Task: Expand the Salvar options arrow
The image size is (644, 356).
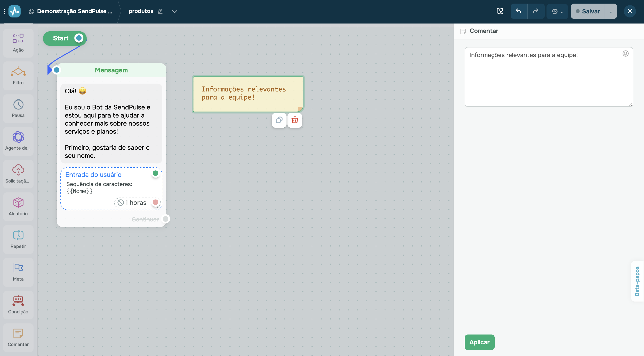Action: click(611, 11)
